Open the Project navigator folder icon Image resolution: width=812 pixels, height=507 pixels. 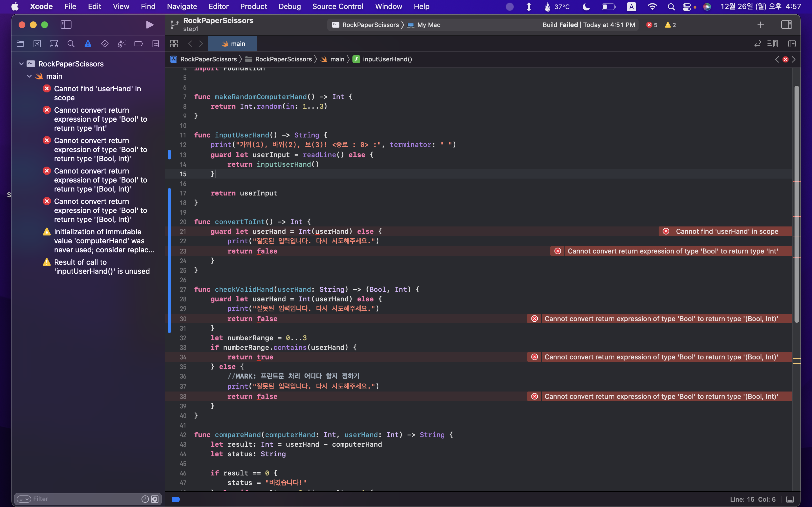[20, 44]
